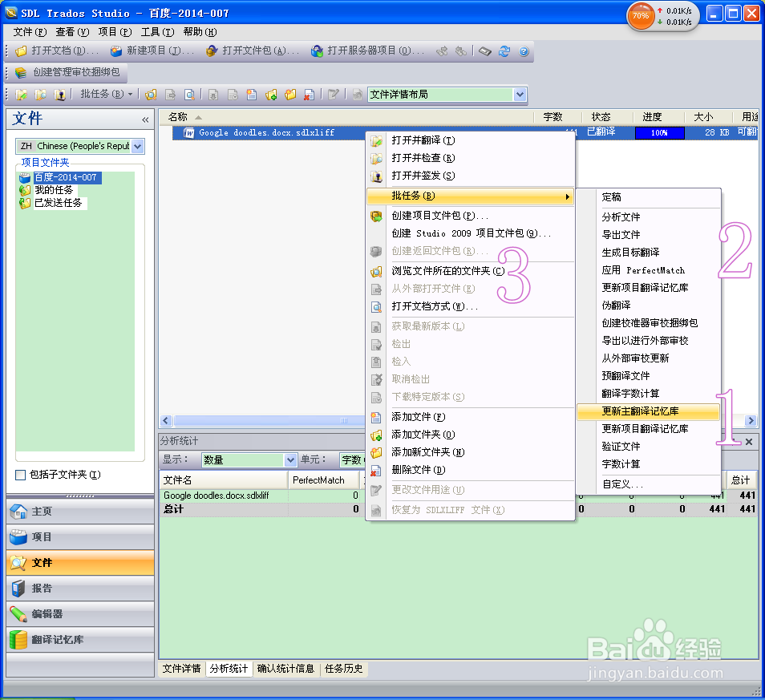Select the 百度-2014-007 project folder

tap(66, 177)
